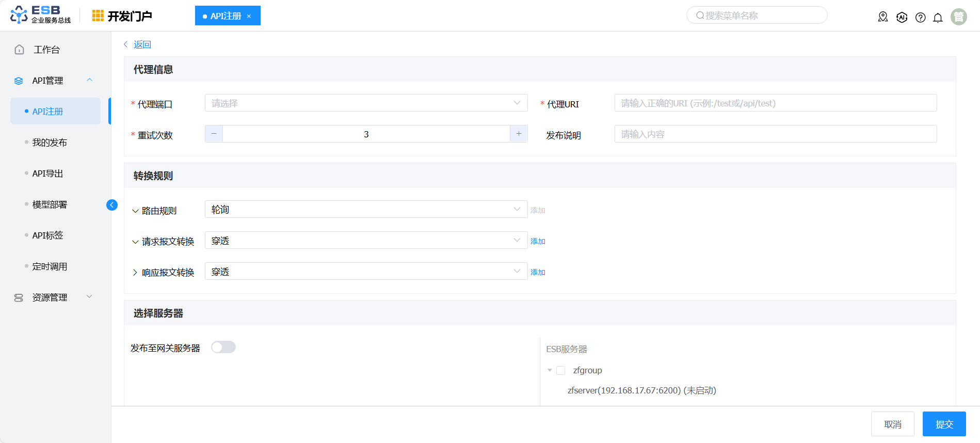The width and height of the screenshot is (980, 443).
Task: Select 我的发布 in the sidebar
Action: (x=50, y=143)
